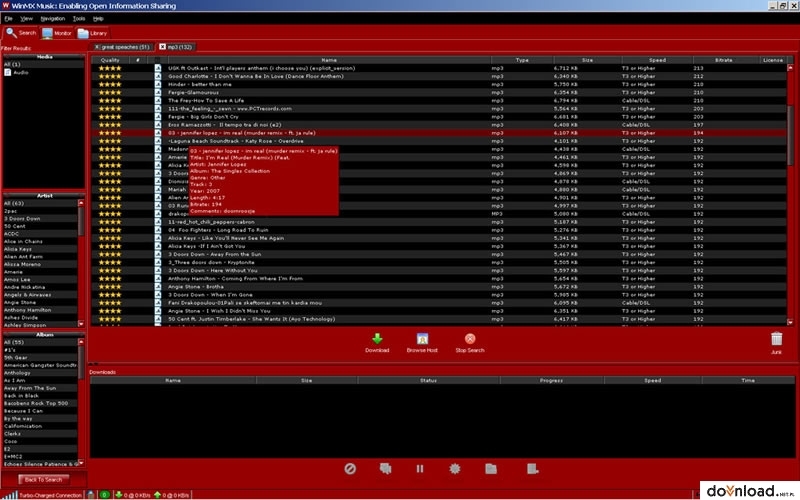Image resolution: width=800 pixels, height=500 pixels.
Task: Click the green Download arrow icon
Action: [377, 339]
